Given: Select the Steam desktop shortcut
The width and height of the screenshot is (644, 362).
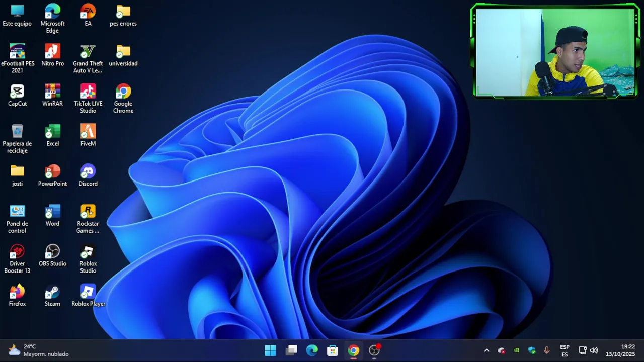Looking at the screenshot, I should point(52,296).
